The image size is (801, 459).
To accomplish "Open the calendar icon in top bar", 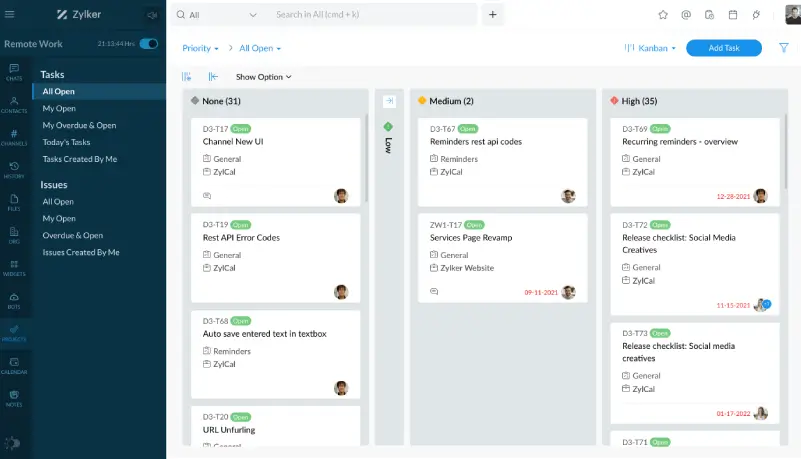I will coord(733,15).
